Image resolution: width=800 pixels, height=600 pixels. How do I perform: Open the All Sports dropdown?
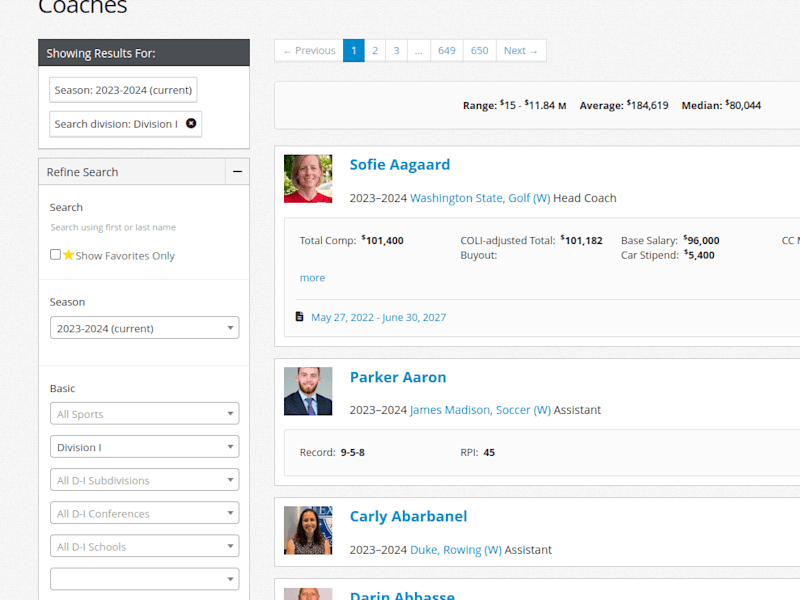[x=144, y=414]
